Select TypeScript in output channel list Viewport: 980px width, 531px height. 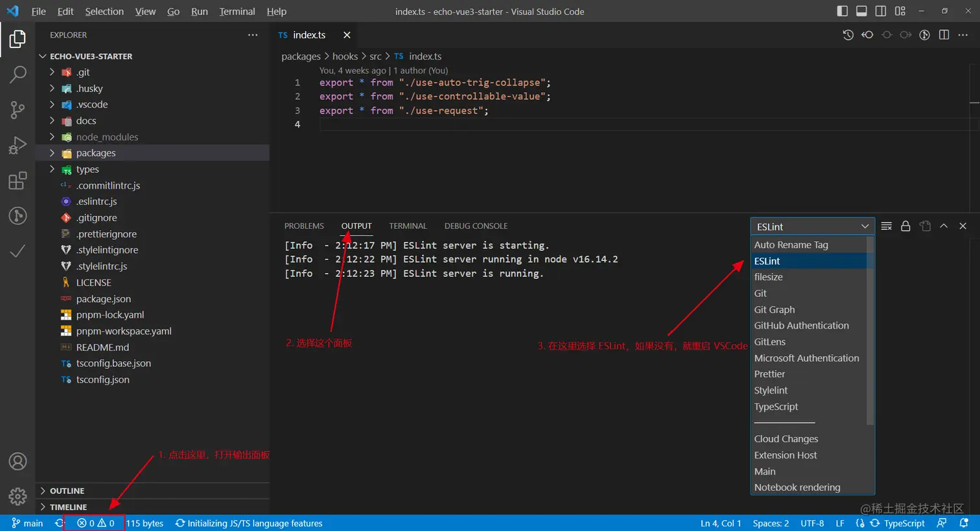pos(809,407)
